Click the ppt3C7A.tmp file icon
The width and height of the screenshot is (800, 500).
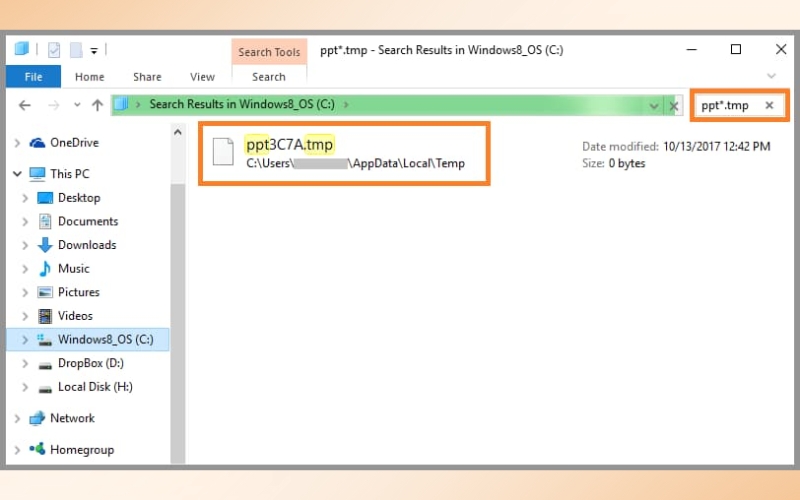223,152
